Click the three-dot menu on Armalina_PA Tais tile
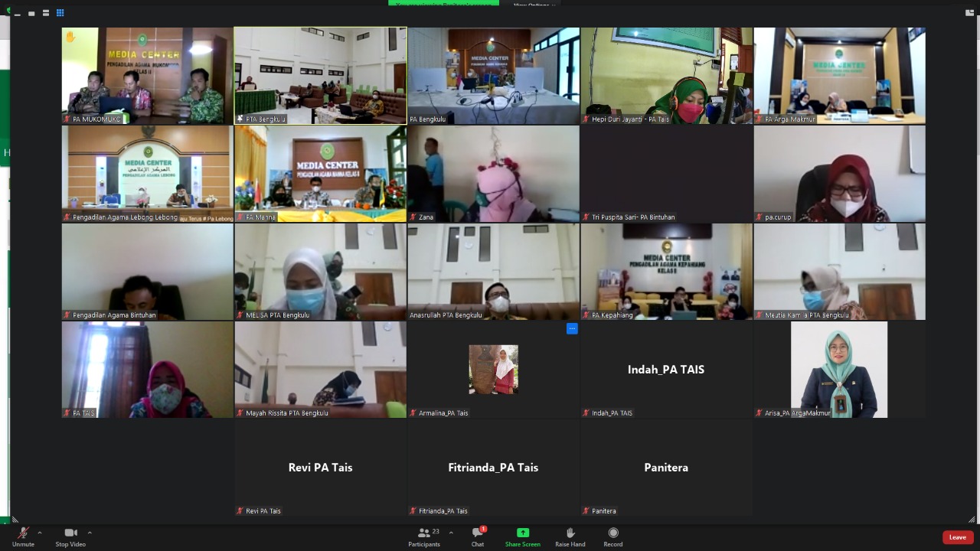 coord(572,329)
